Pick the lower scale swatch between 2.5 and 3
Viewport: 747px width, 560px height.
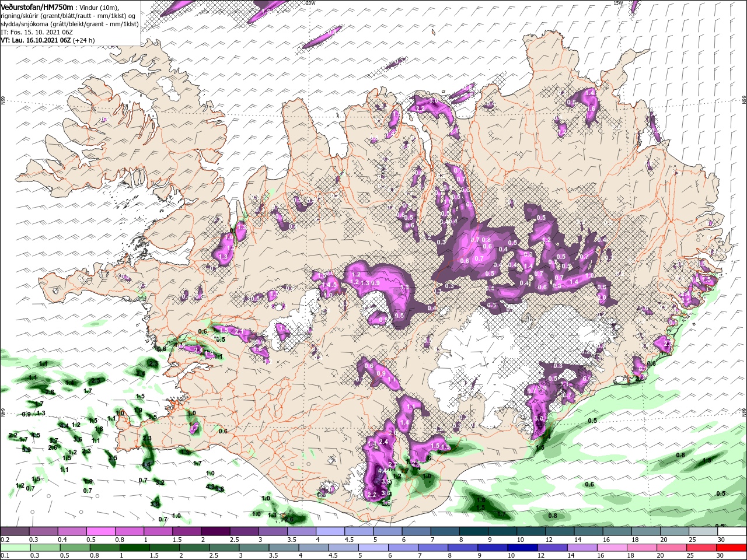click(224, 548)
